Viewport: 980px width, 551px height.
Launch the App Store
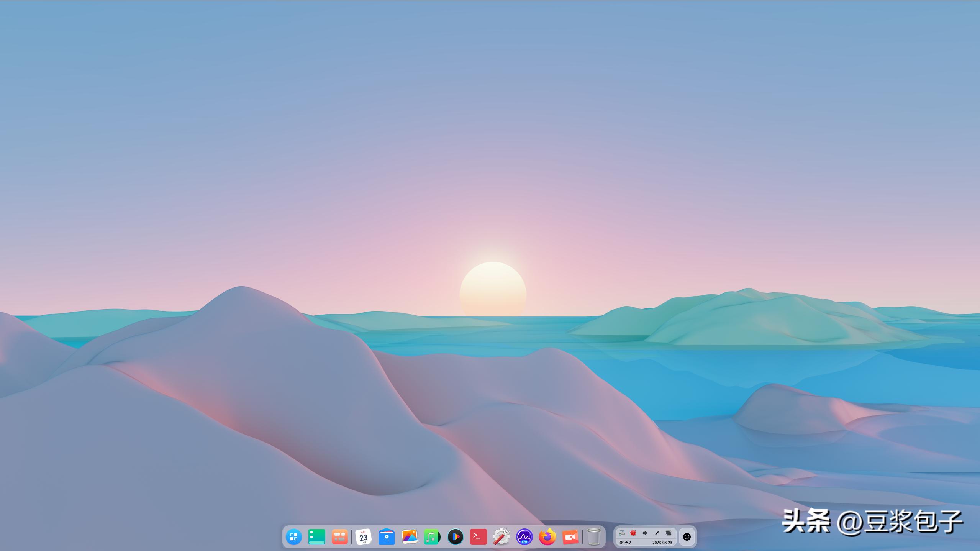tap(340, 536)
